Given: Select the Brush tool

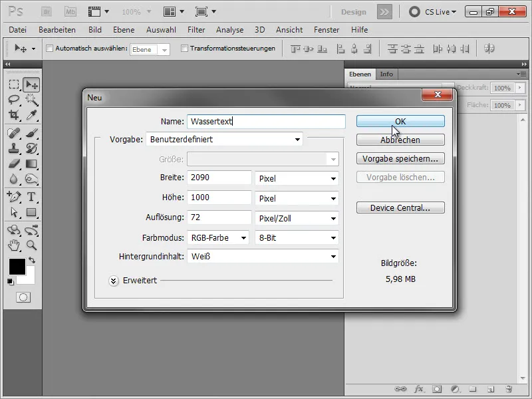Looking at the screenshot, I should [31, 133].
